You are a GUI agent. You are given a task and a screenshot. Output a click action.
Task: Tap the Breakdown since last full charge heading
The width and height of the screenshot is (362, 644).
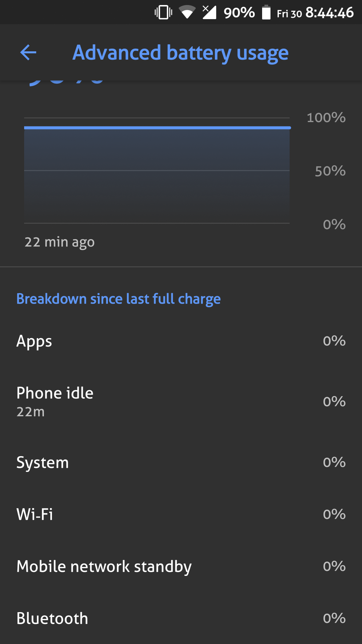(118, 298)
